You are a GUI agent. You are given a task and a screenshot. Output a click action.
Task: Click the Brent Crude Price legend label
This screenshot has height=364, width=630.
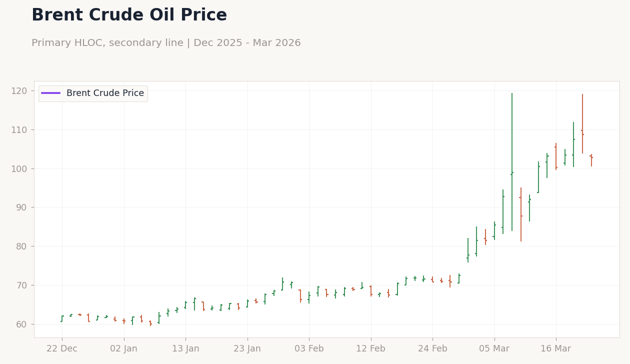click(x=105, y=93)
